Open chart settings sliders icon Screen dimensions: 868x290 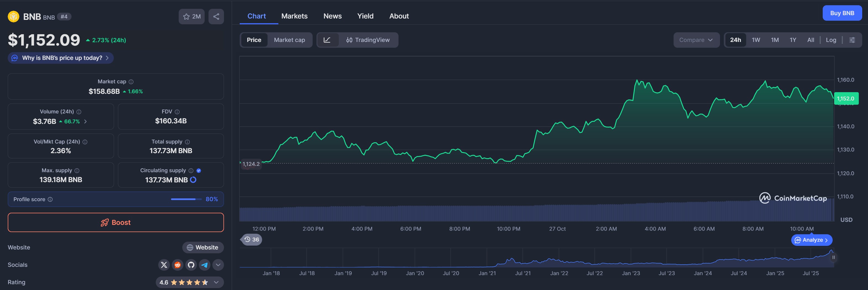click(x=852, y=40)
